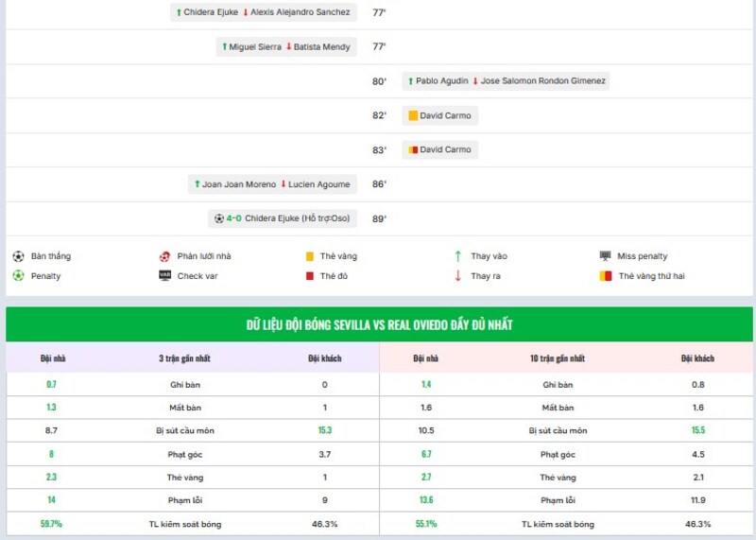Click the green Penalty ball icon
This screenshot has width=756, height=540.
pyautogui.click(x=18, y=276)
